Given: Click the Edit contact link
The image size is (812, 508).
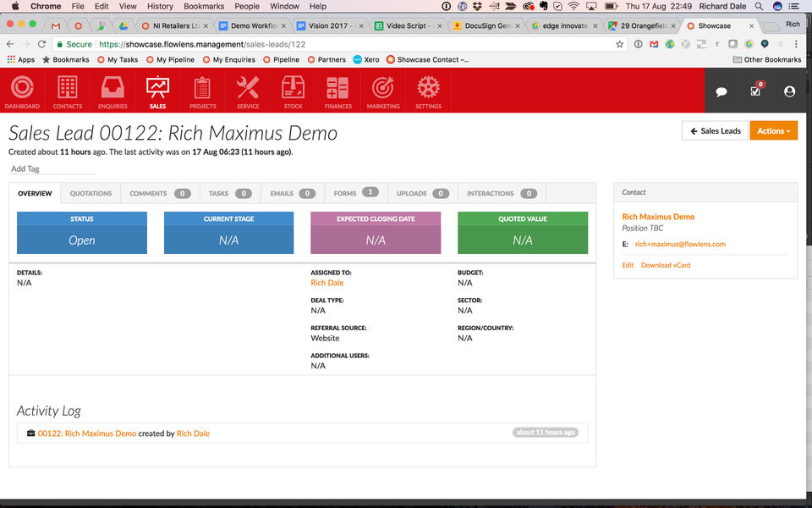Looking at the screenshot, I should pyautogui.click(x=628, y=265).
